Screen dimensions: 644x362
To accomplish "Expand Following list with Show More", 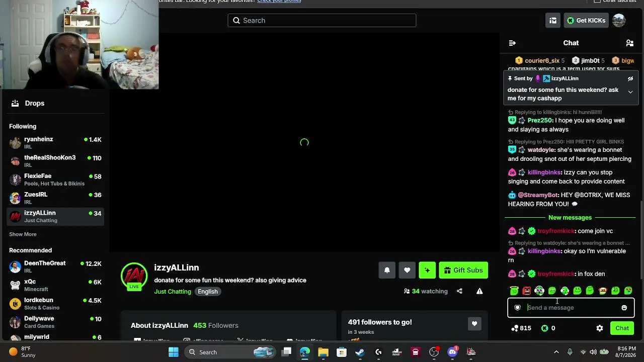I will click(23, 234).
